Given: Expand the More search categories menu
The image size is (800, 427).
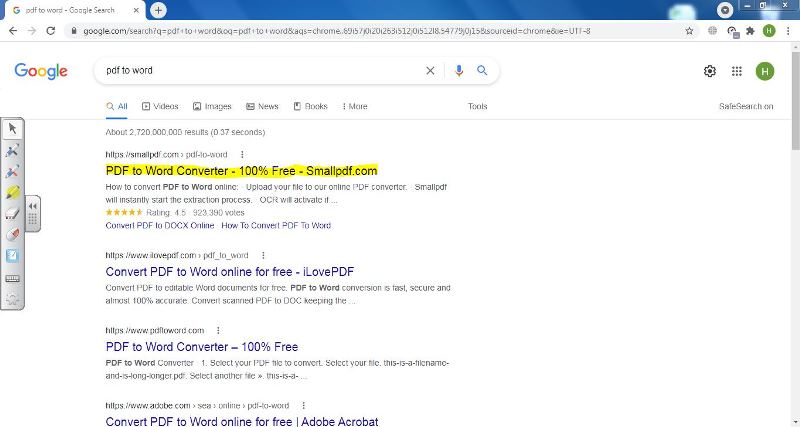Looking at the screenshot, I should pyautogui.click(x=355, y=107).
